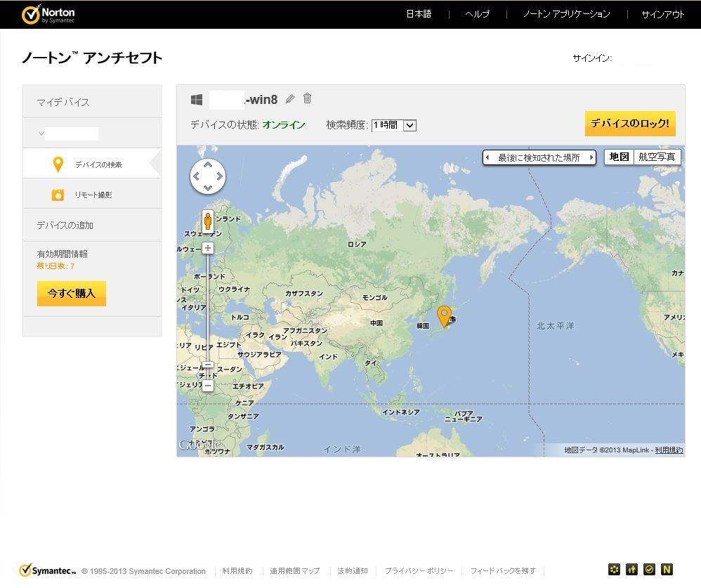Click the orange device location pin on map

coord(444,317)
